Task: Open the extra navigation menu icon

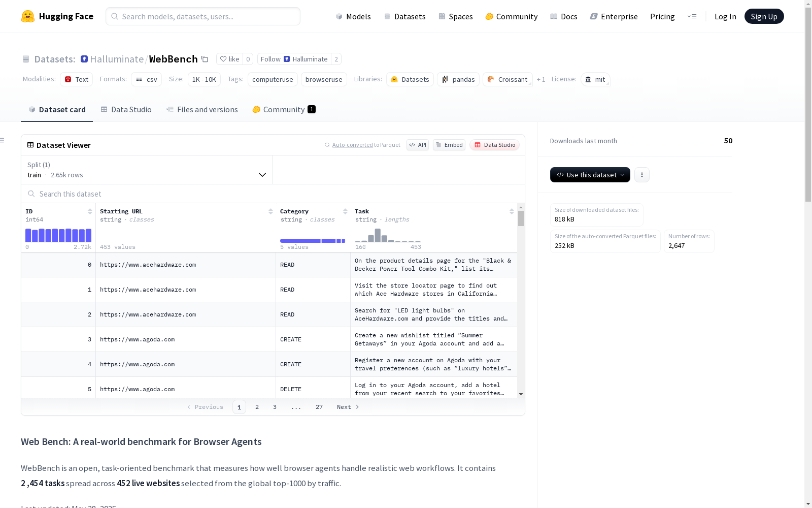Action: point(692,16)
